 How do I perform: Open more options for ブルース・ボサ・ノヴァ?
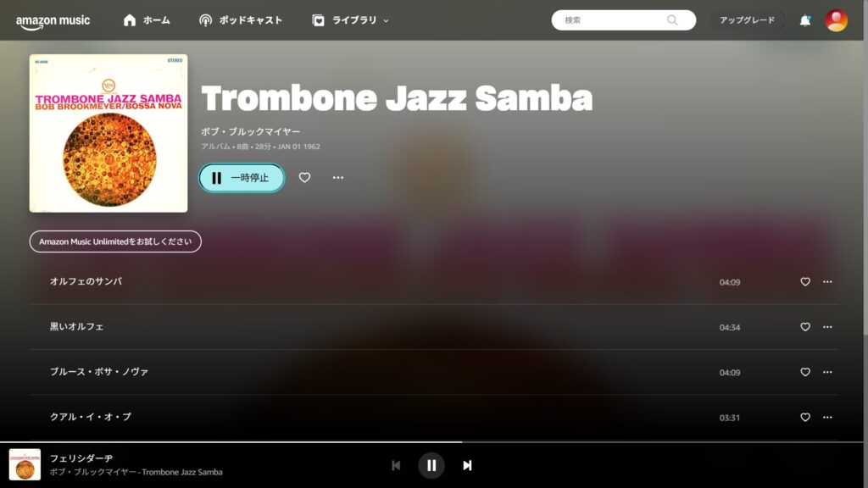(827, 373)
